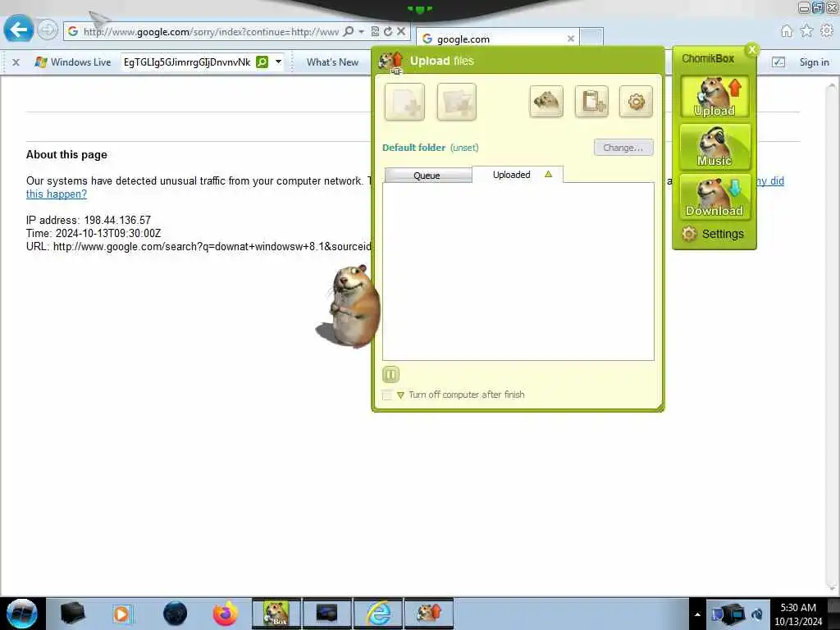Viewport: 840px width, 630px height.
Task: Click the checkmark icon beside Sign in
Action: pos(778,62)
